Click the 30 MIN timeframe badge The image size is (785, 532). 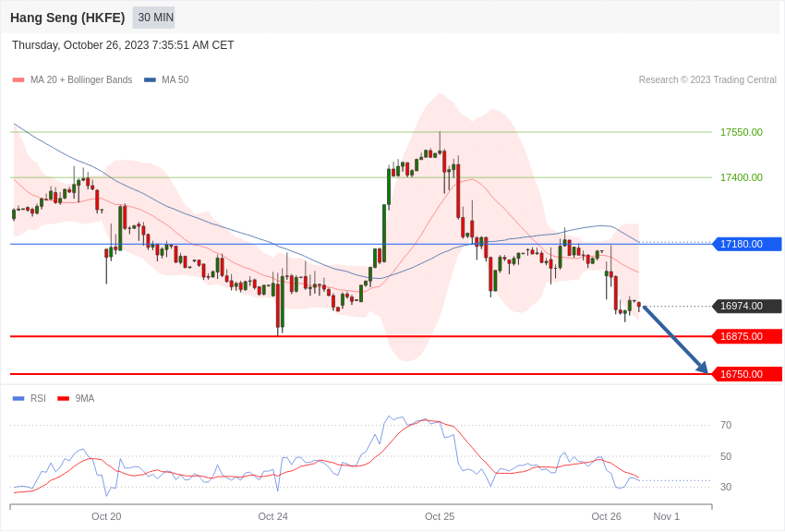point(153,18)
